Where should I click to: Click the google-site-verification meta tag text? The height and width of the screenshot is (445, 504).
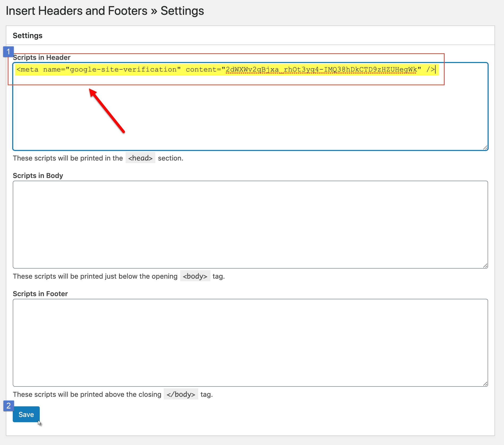pyautogui.click(x=226, y=70)
